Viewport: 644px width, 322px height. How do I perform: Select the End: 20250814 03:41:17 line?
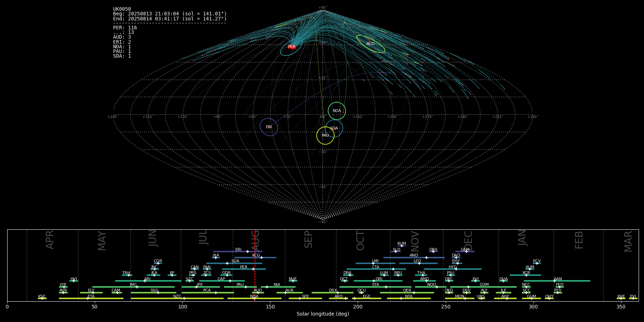pos(170,19)
